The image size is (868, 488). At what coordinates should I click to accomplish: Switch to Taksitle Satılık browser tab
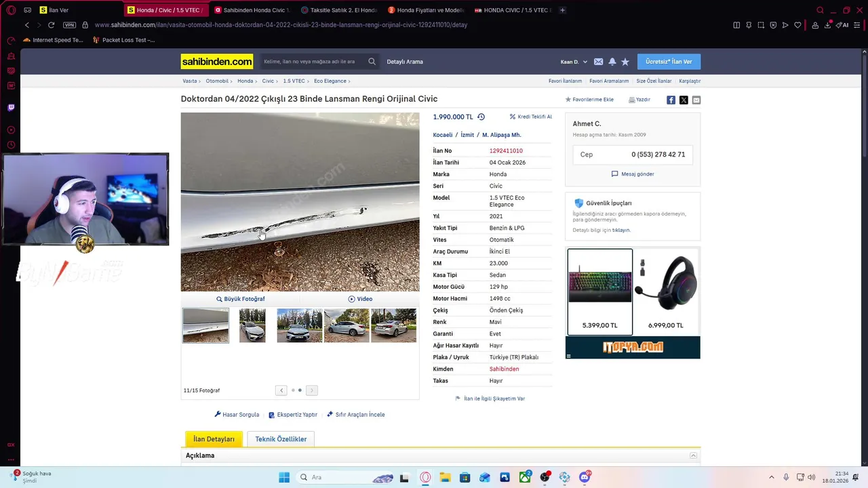(x=339, y=10)
